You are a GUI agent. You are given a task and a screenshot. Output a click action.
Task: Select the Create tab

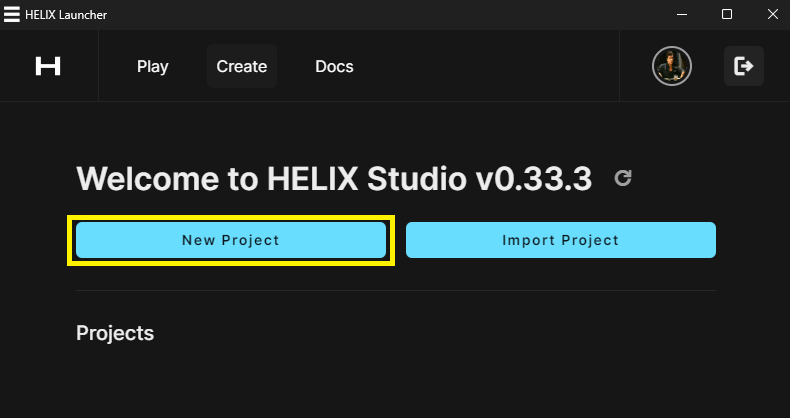(x=242, y=67)
